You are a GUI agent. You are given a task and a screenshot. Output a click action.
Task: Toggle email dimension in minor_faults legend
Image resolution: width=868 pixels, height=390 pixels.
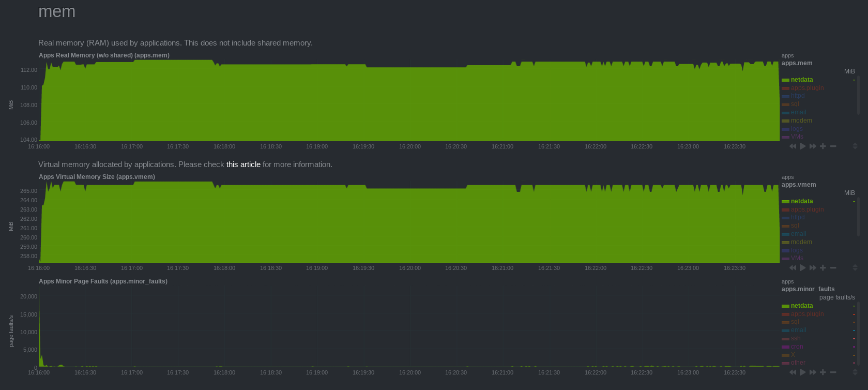pyautogui.click(x=798, y=330)
